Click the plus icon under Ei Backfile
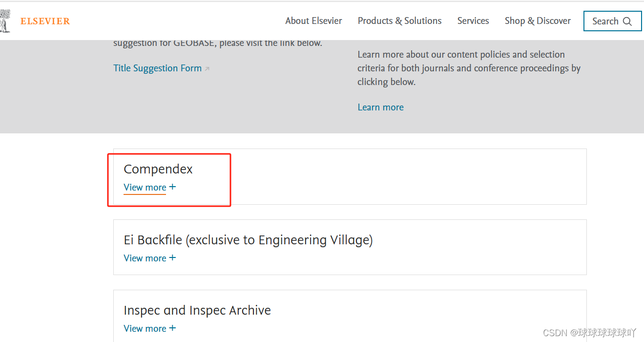The height and width of the screenshot is (342, 644). [172, 257]
